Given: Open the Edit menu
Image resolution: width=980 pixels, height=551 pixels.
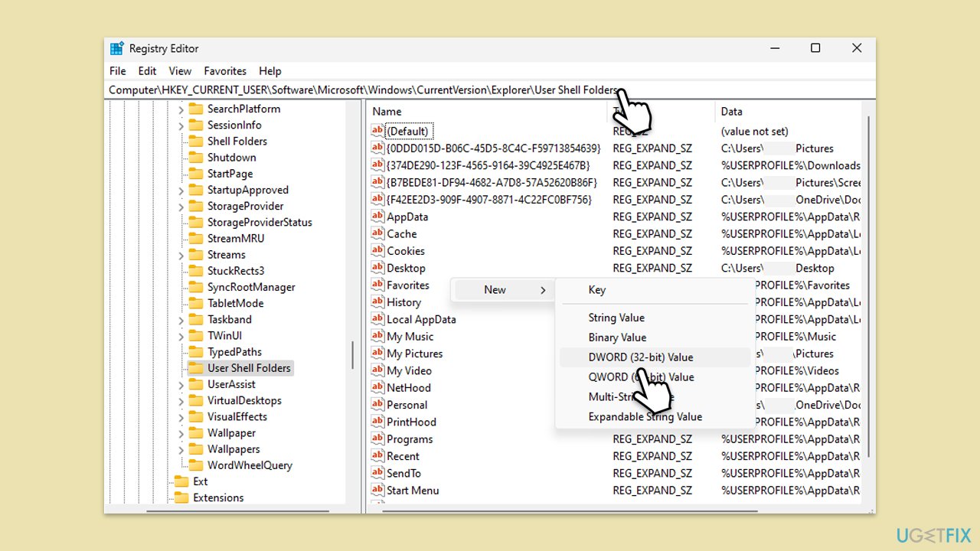Looking at the screenshot, I should (147, 70).
